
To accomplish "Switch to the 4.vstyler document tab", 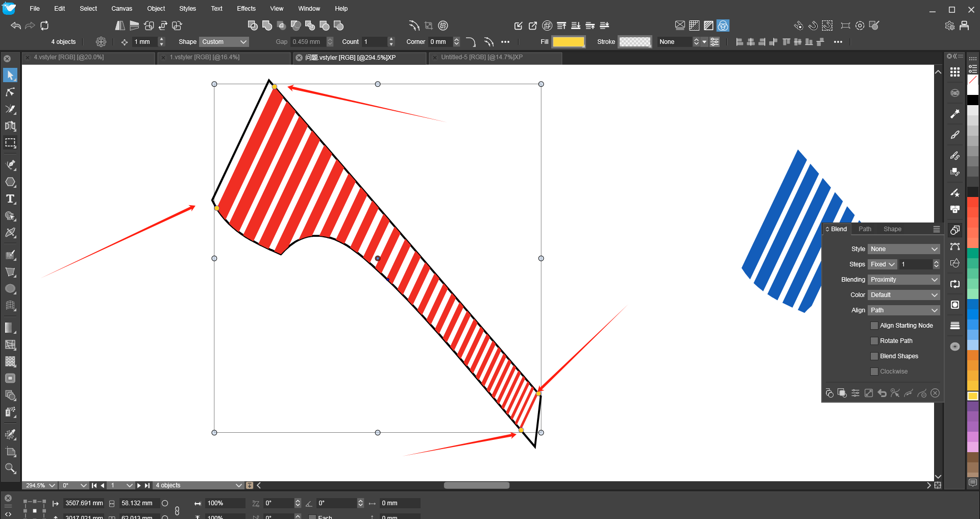I will [69, 57].
